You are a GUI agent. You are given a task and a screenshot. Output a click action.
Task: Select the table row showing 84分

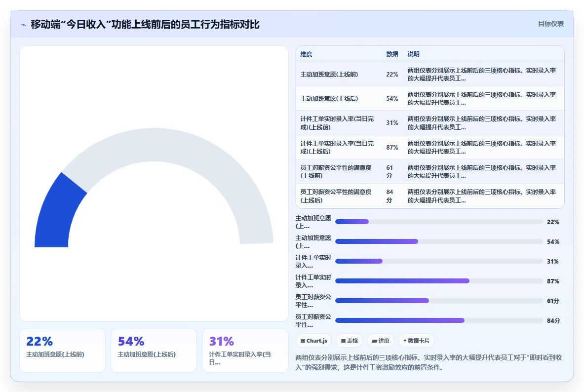pyautogui.click(x=430, y=196)
